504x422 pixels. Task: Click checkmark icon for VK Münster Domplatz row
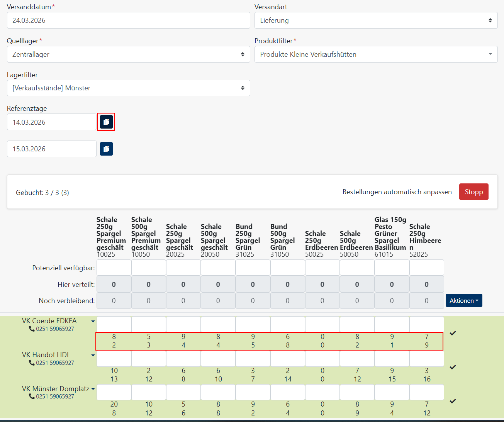pyautogui.click(x=453, y=401)
